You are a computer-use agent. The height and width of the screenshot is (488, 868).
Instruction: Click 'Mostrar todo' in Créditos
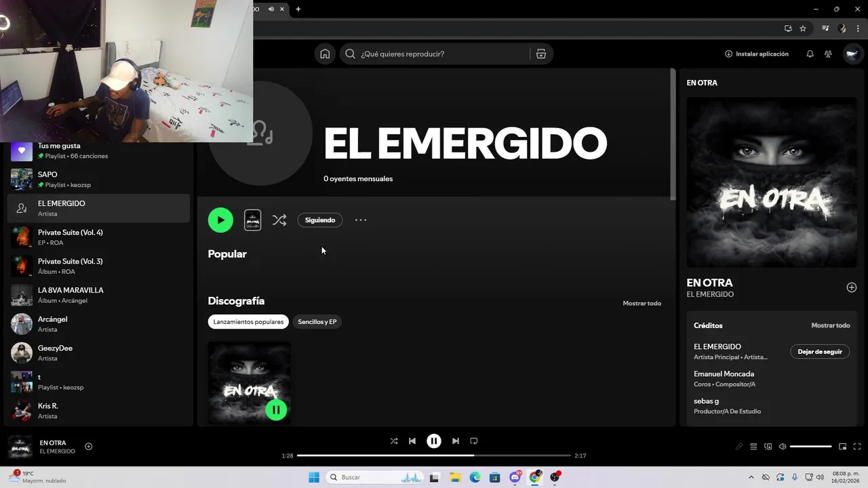pyautogui.click(x=831, y=326)
